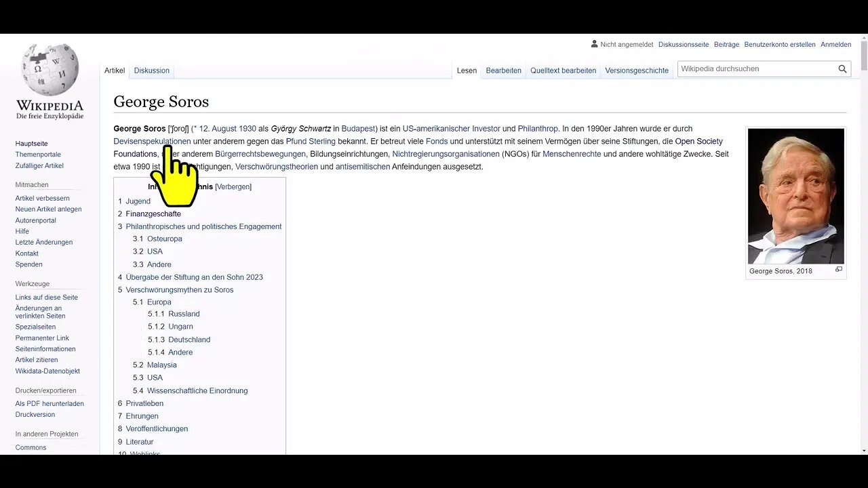This screenshot has width=868, height=488.
Task: Open Spezialseiten in the sidebar
Action: (36, 327)
